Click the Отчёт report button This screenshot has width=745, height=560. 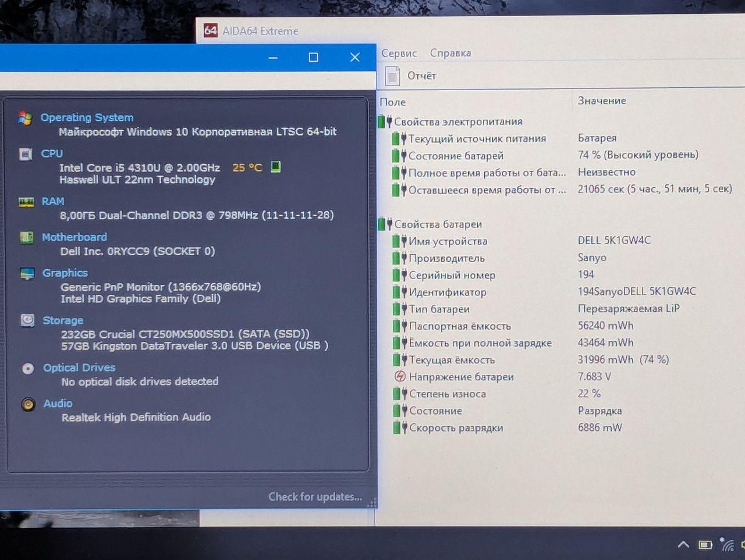tap(411, 76)
